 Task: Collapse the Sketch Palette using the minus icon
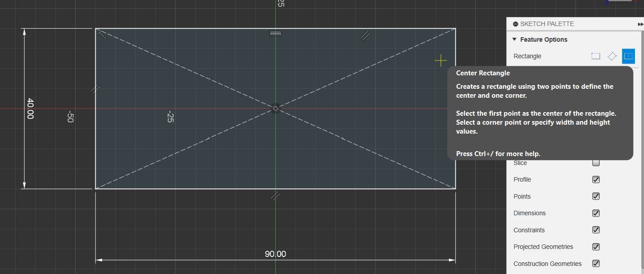pos(515,24)
